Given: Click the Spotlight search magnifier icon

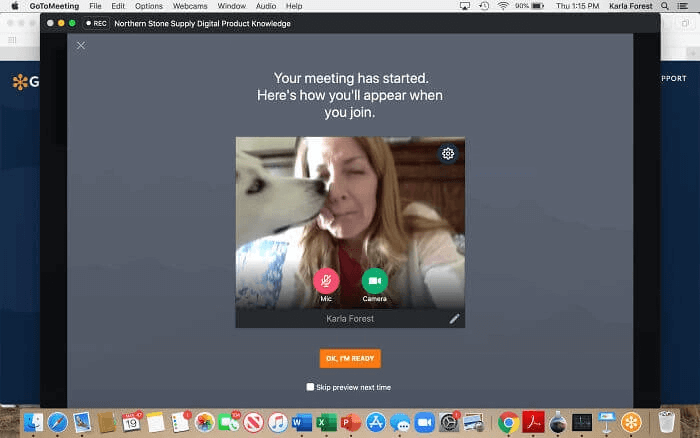Looking at the screenshot, I should [x=666, y=6].
